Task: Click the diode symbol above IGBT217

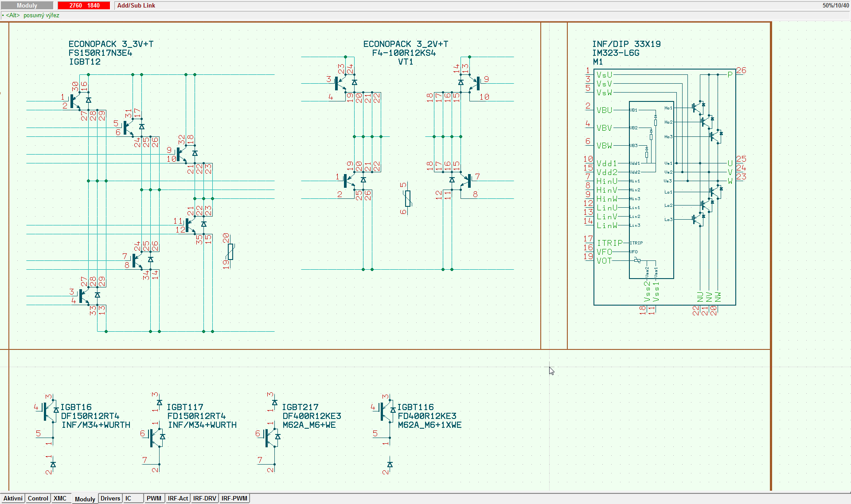Action: click(x=275, y=403)
